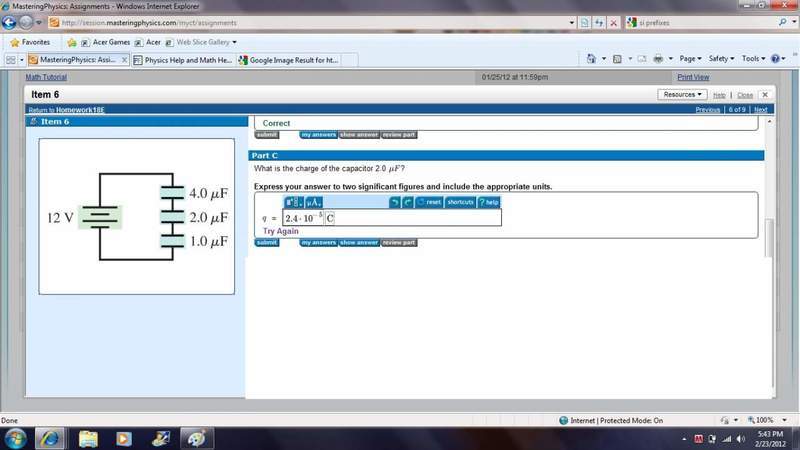800x450 pixels.
Task: Click the units field showing C
Action: pos(330,218)
